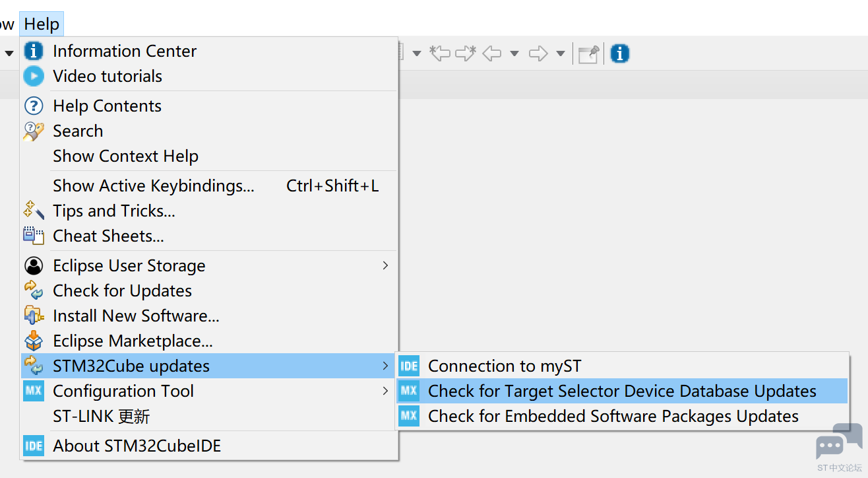This screenshot has width=868, height=478.
Task: Click Check for Updates
Action: click(x=209, y=290)
